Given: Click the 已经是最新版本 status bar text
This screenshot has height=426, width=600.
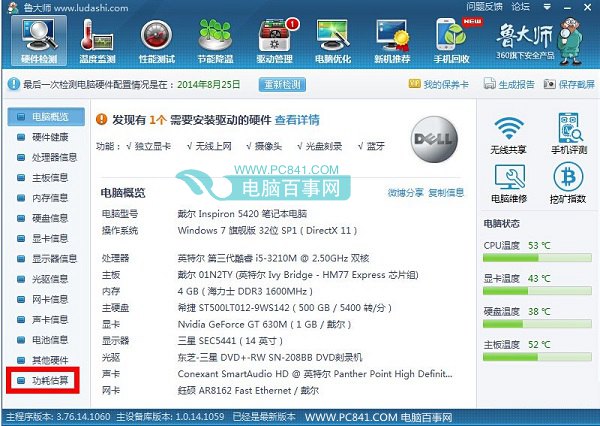Looking at the screenshot, I should tap(264, 417).
